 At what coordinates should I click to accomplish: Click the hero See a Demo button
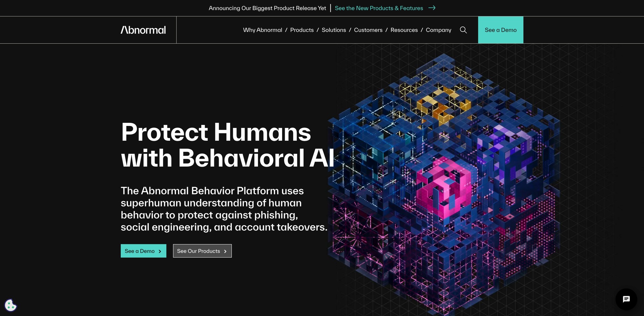(x=144, y=251)
